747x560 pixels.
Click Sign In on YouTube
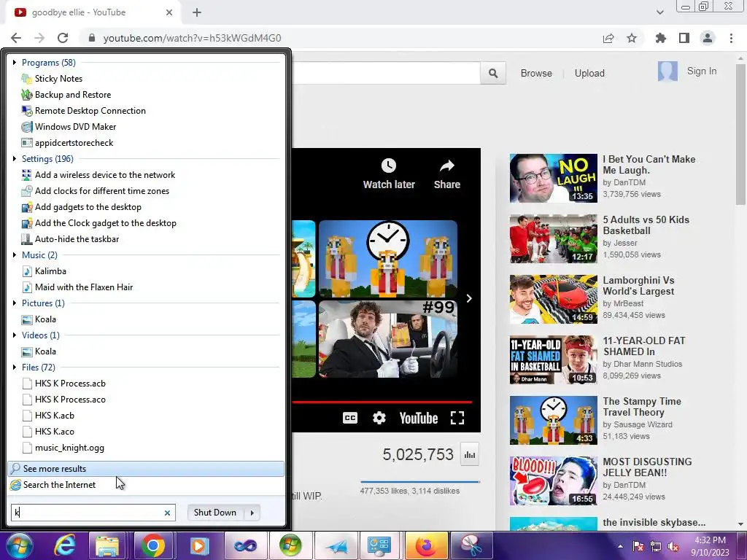coord(701,71)
